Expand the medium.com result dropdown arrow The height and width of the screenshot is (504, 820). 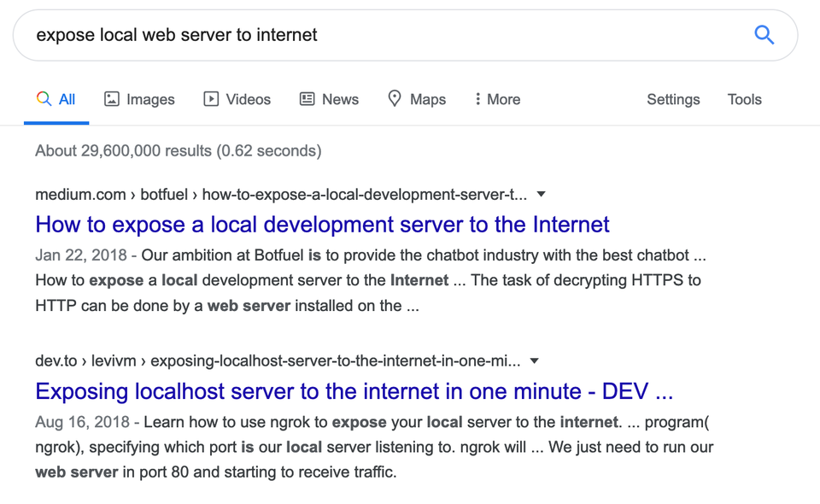541,195
